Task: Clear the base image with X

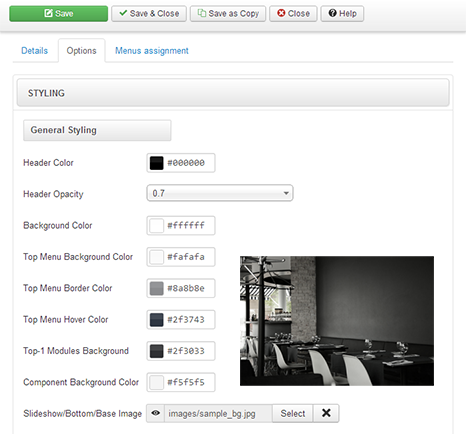Action: click(x=326, y=413)
